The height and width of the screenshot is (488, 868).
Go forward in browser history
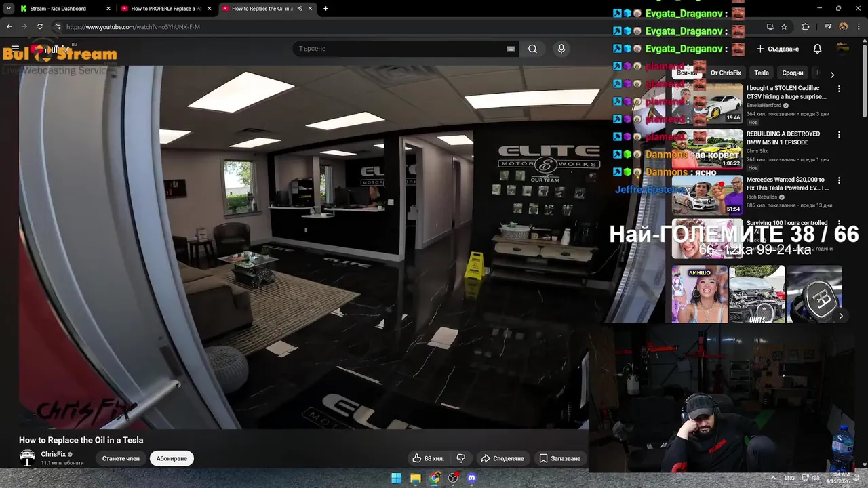click(24, 26)
